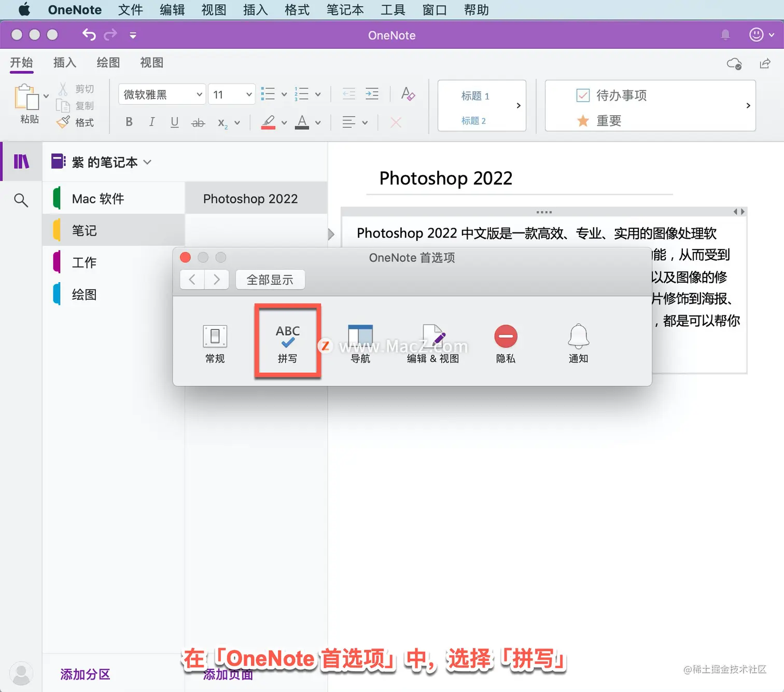The height and width of the screenshot is (692, 784).
Task: Switch to the 视图 ribbon tab
Action: click(152, 63)
